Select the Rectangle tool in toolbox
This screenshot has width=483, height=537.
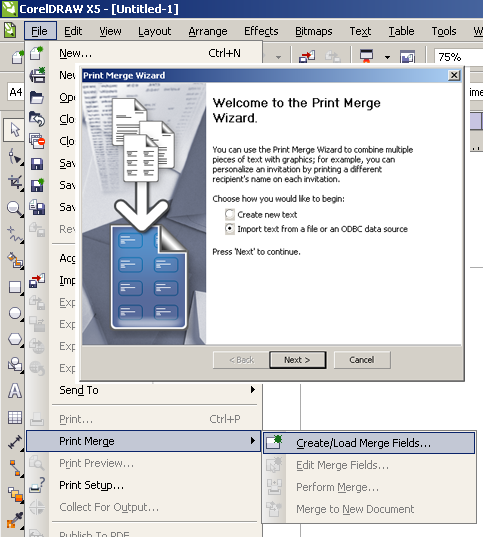point(14,287)
